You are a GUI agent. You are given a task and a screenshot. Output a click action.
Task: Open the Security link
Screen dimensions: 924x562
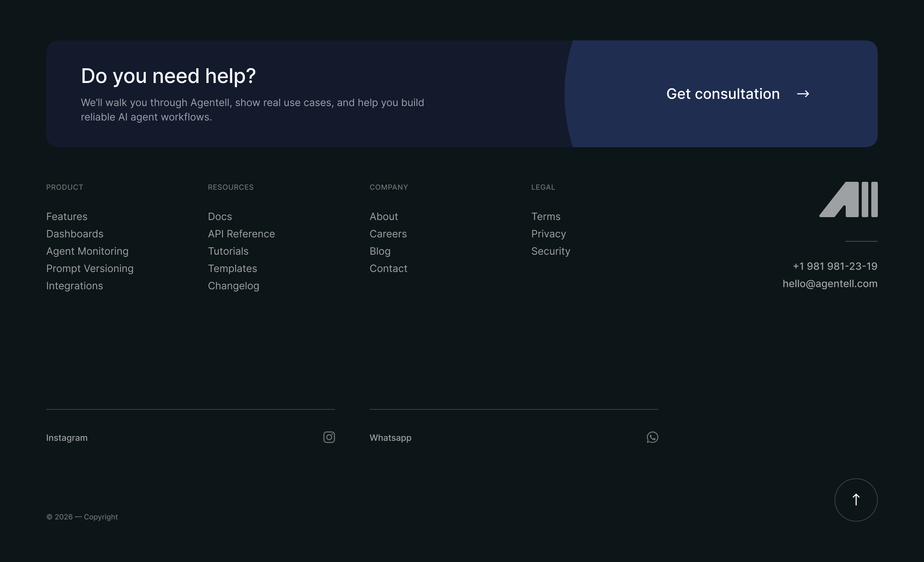tap(550, 251)
